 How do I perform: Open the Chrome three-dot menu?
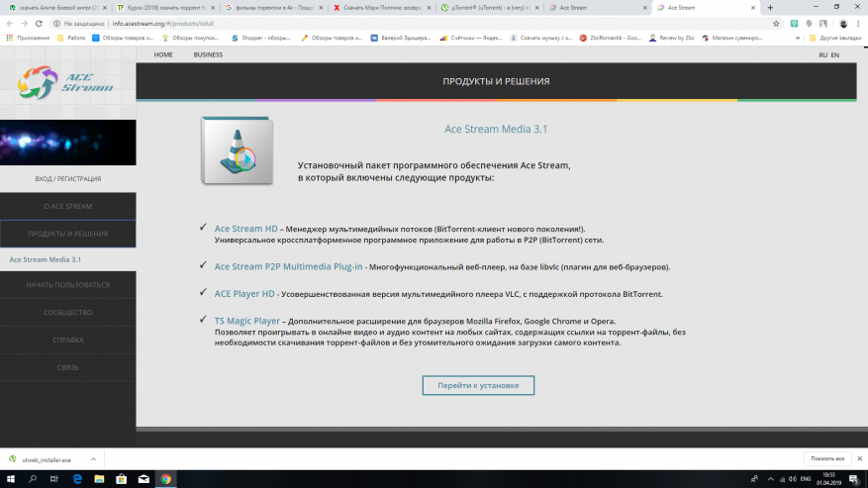858,24
